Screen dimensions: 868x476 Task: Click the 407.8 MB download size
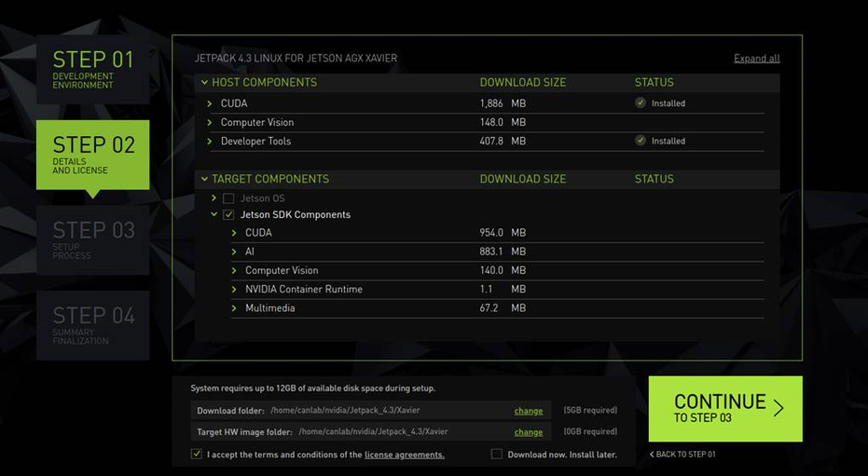pyautogui.click(x=503, y=141)
